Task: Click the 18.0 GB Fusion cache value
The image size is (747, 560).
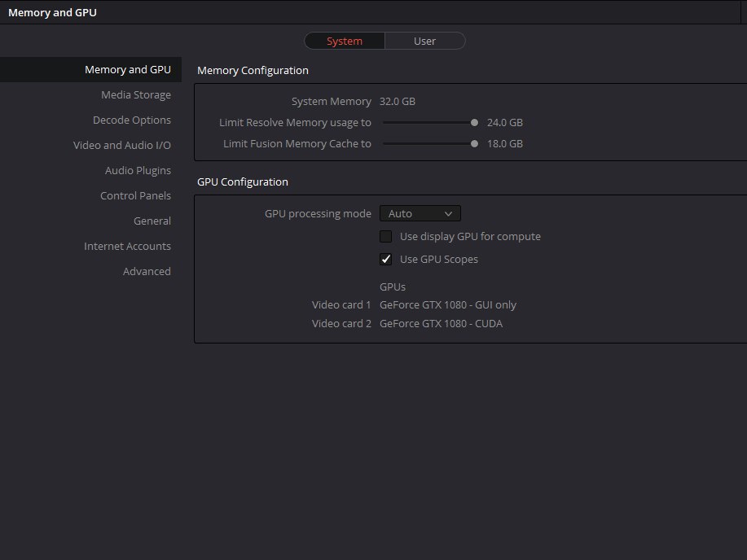Action: (x=504, y=144)
